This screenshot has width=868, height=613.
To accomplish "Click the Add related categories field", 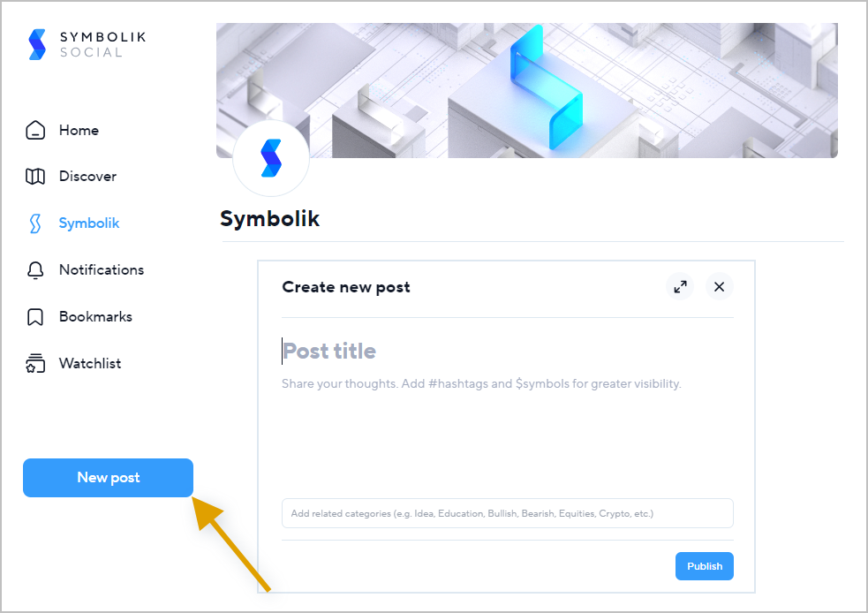I will tap(507, 513).
